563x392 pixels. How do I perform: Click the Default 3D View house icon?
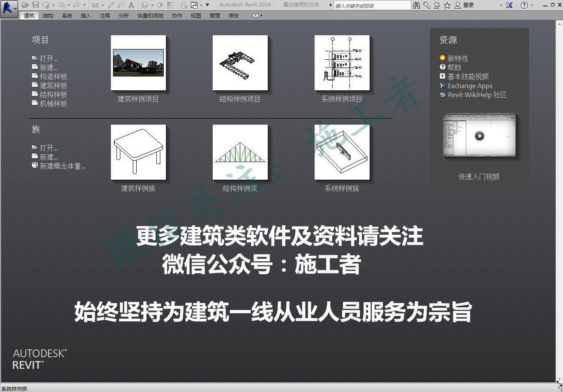coord(145,5)
